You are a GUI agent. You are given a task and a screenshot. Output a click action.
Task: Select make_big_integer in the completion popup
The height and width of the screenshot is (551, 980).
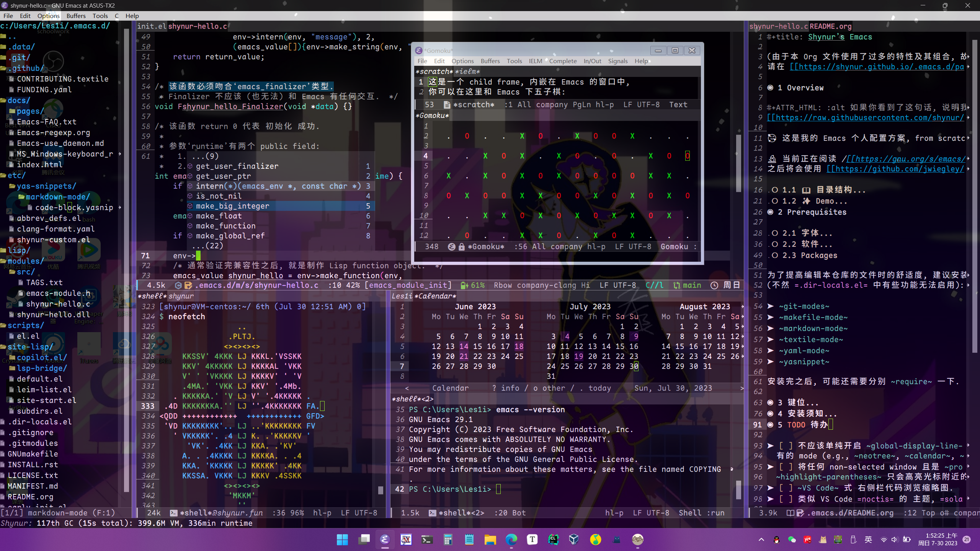pyautogui.click(x=281, y=206)
